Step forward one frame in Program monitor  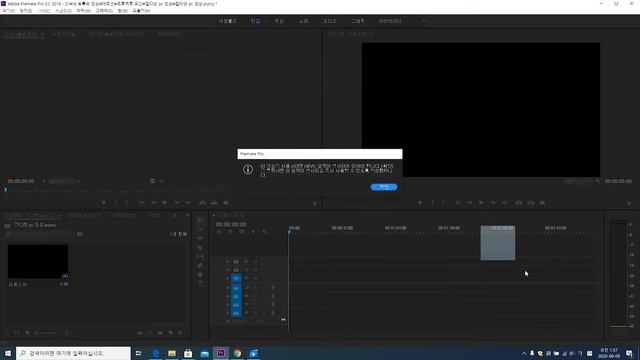(x=493, y=203)
